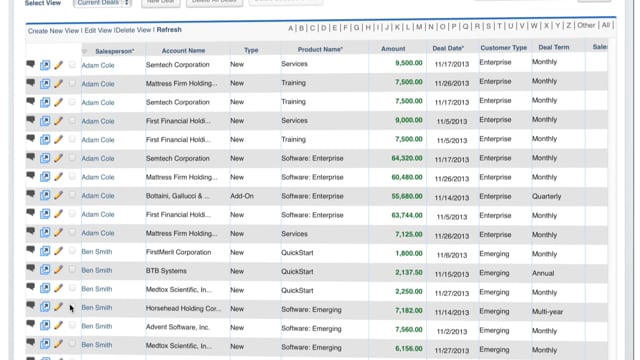Tick checkbox for Semtech Corporation Services deal
640x360 pixels.
(x=72, y=64)
